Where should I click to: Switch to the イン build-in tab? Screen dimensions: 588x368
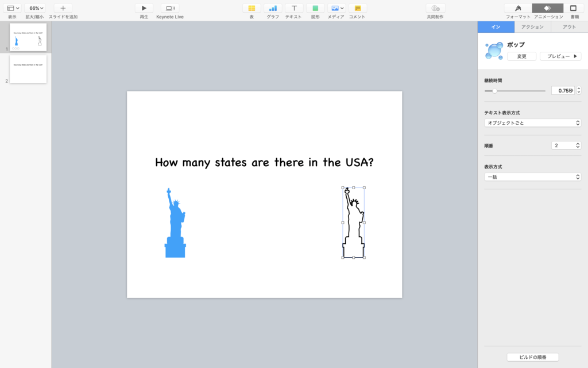[496, 26]
